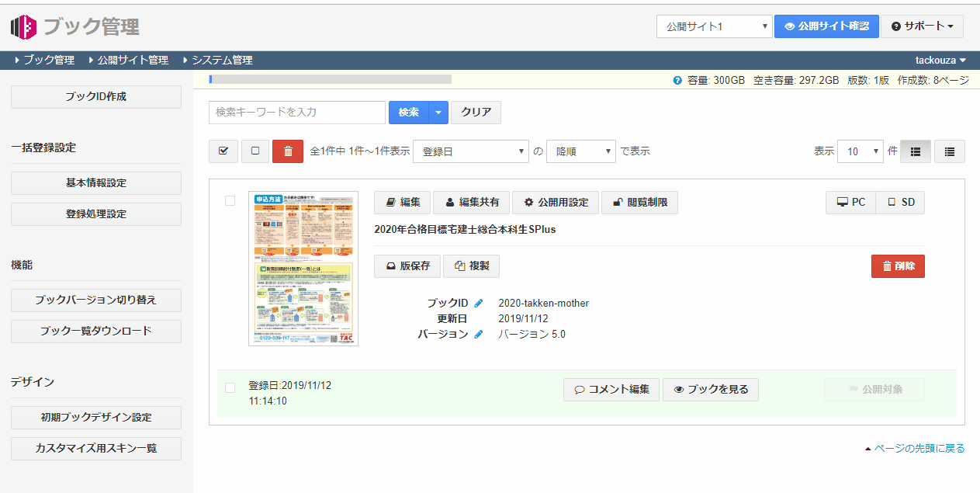
Task: Tick the checkbox beside the book thumbnail
Action: click(x=230, y=200)
